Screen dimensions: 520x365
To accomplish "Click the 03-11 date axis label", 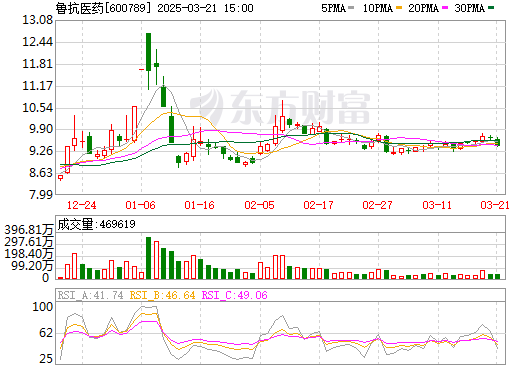I will [437, 205].
